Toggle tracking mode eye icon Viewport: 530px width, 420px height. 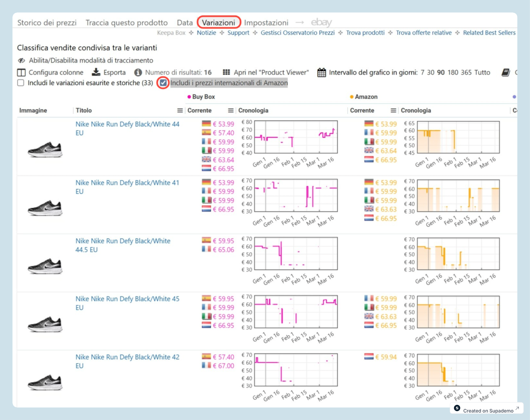click(x=21, y=60)
